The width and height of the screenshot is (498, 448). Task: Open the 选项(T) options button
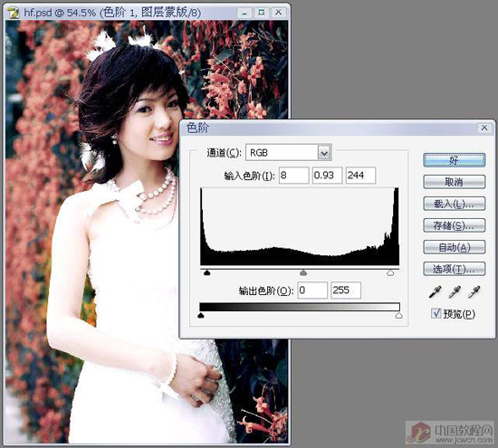point(455,269)
